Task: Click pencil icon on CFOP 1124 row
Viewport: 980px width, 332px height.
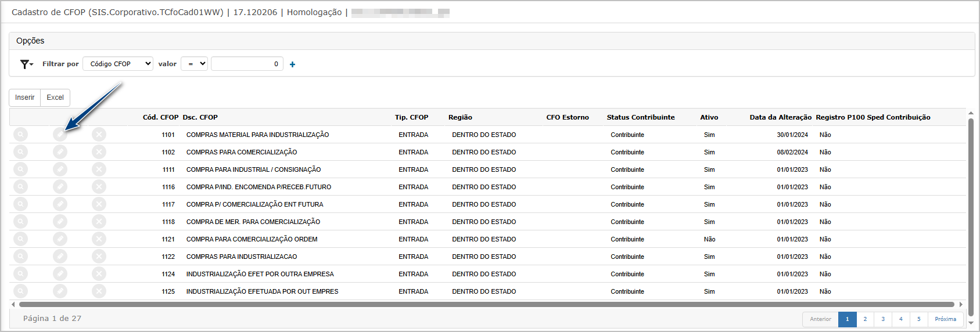Action: tap(60, 274)
